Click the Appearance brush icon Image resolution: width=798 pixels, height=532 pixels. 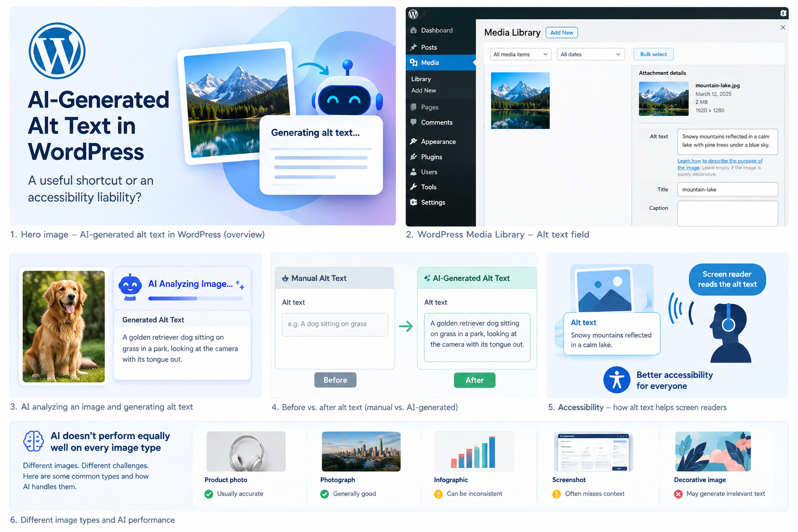[x=414, y=141]
